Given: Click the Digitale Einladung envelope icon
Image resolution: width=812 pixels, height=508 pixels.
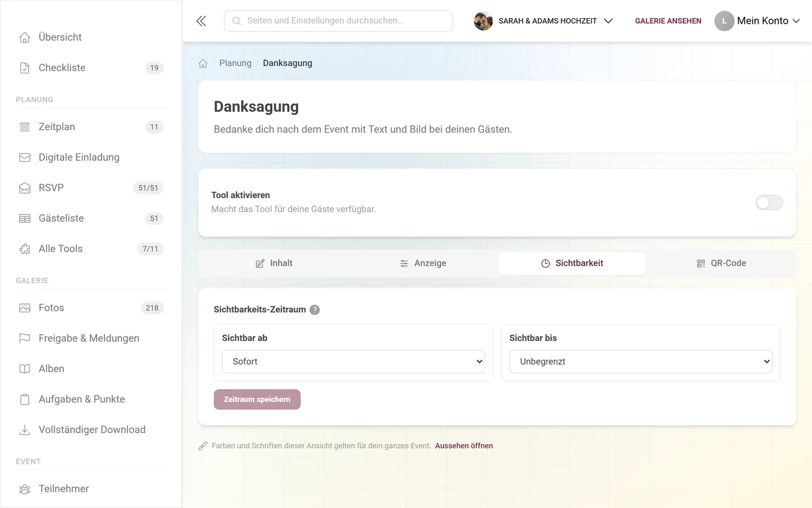Looking at the screenshot, I should point(25,157).
